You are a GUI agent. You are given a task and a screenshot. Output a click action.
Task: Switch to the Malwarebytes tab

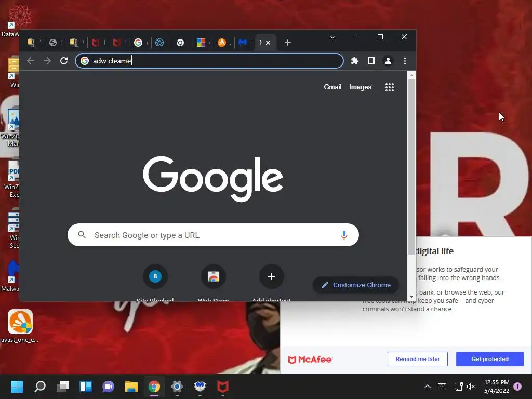coord(243,43)
